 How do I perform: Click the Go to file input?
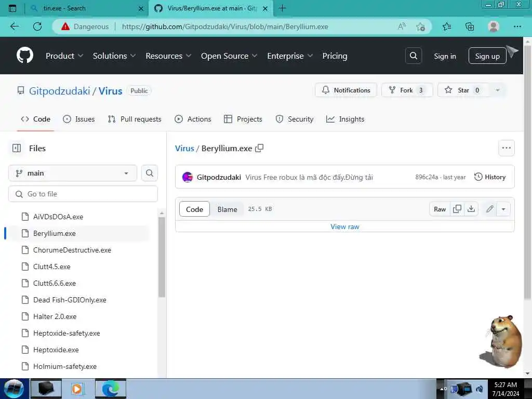(83, 194)
